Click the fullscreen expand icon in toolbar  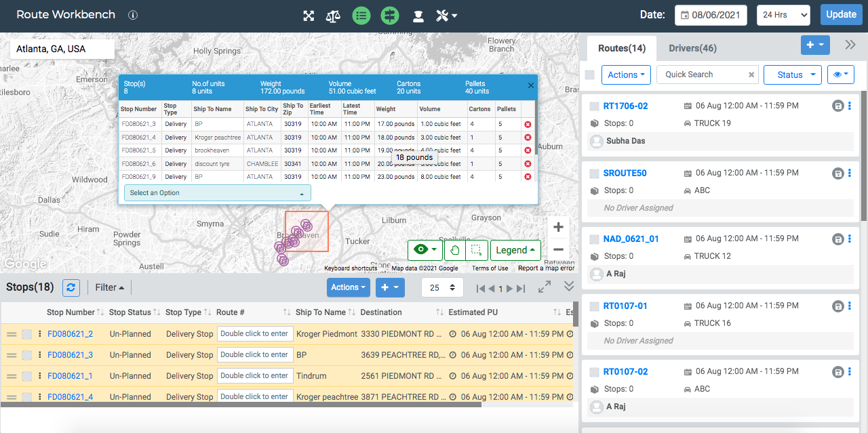click(308, 15)
